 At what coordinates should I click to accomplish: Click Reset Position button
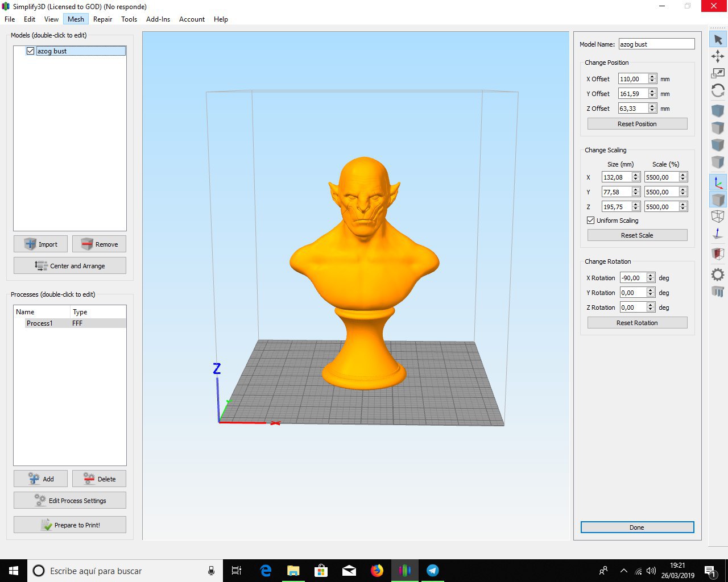[x=637, y=124]
